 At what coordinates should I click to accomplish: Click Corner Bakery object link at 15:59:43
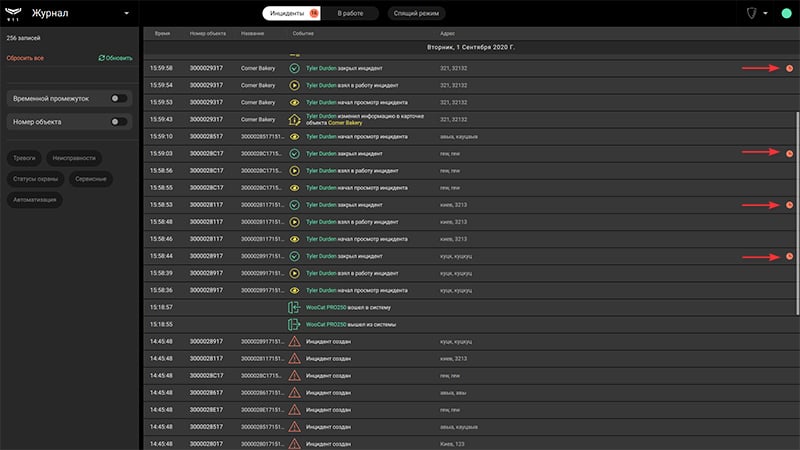(345, 123)
